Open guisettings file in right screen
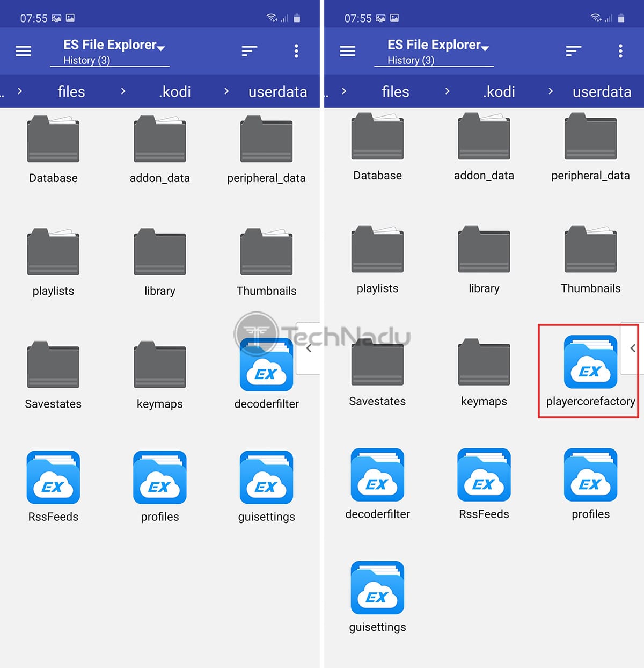Viewport: 644px width, 668px height. [x=377, y=597]
